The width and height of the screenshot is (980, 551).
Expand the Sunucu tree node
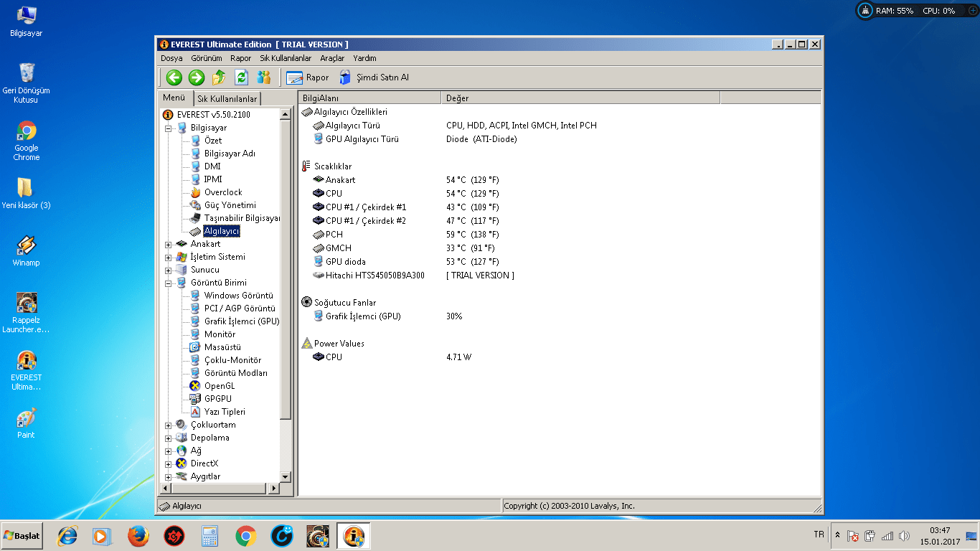[169, 270]
